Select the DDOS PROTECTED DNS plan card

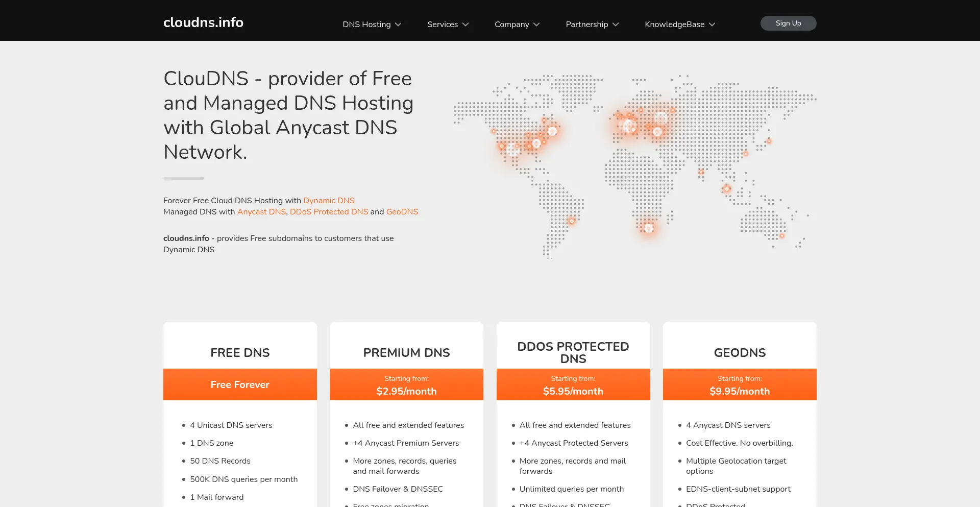[x=573, y=352]
